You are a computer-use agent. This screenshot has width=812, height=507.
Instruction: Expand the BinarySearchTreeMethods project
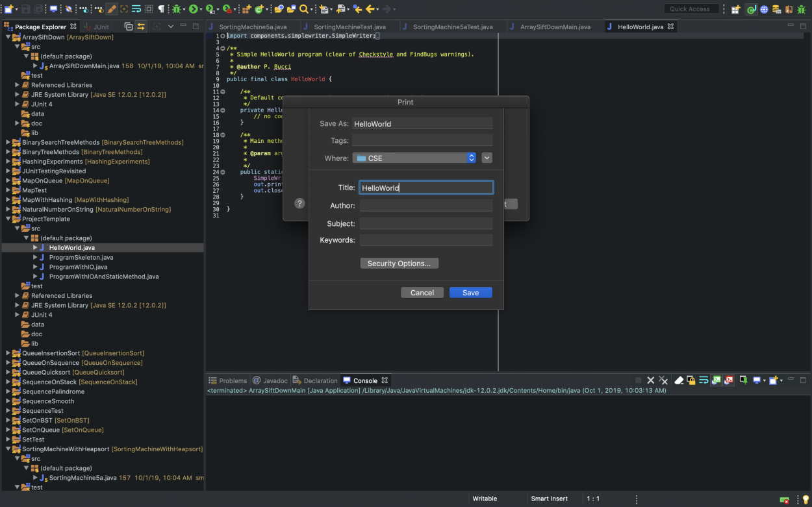[8, 142]
